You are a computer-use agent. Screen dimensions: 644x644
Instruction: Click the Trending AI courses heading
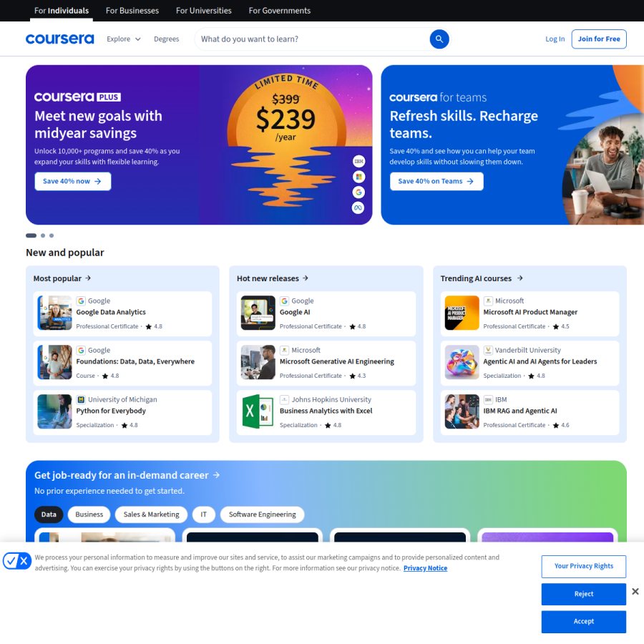coord(476,278)
